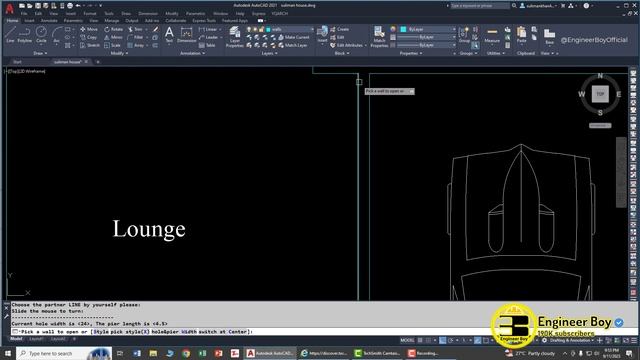Toggle layer on/off bulb icon for walls

coord(249,29)
